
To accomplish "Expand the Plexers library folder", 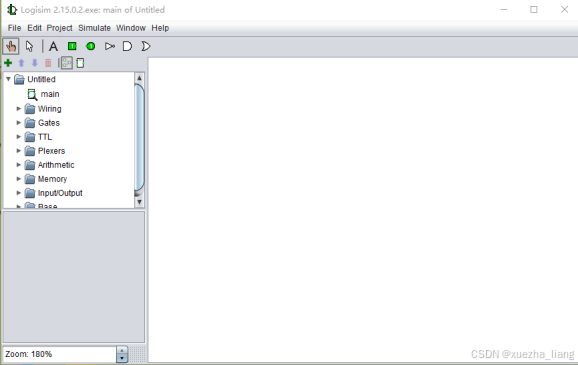I will (18, 151).
